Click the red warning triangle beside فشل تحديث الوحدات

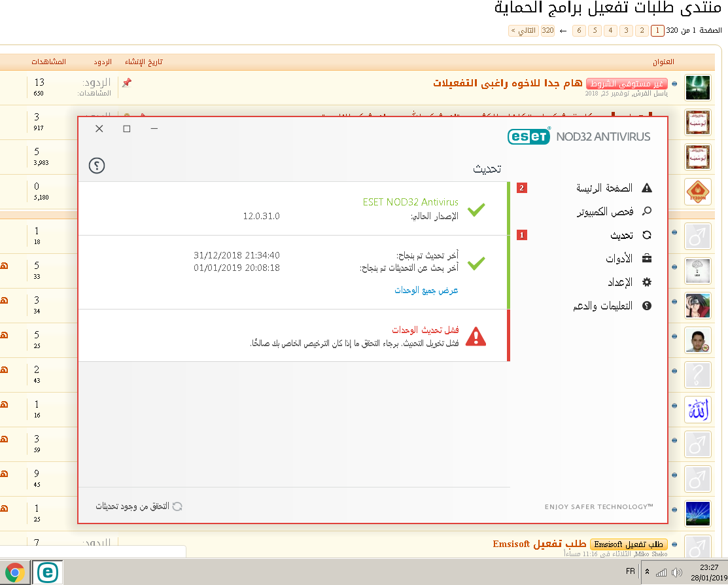pyautogui.click(x=476, y=336)
